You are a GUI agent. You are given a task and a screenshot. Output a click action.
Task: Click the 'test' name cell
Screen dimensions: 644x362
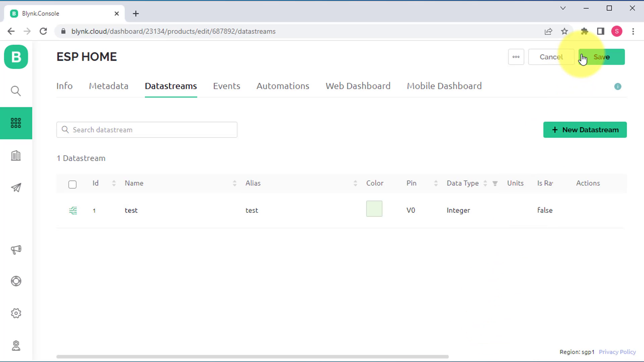tap(131, 210)
